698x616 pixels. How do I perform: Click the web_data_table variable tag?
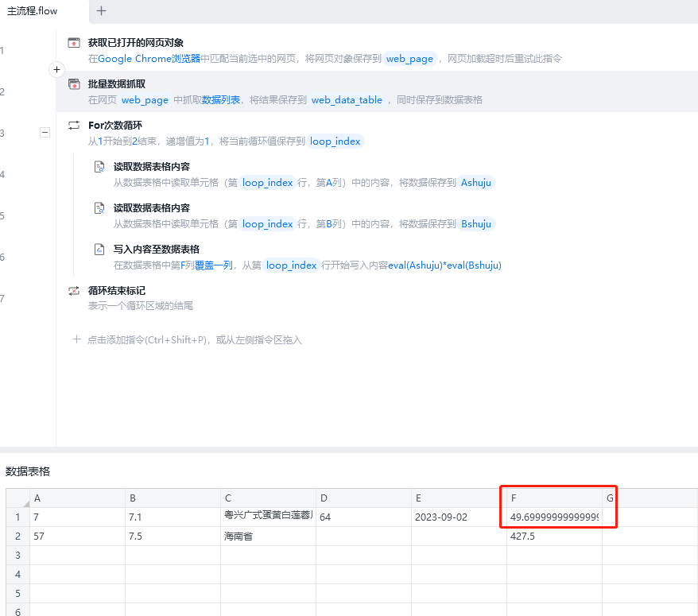(x=347, y=100)
